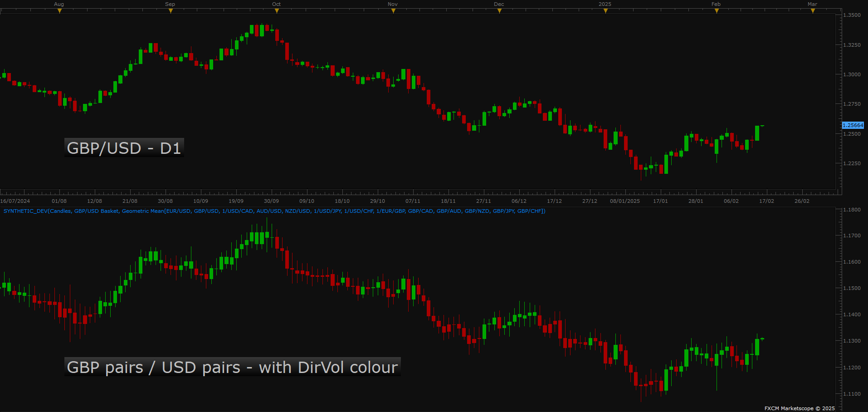
Task: Click the Aug month marker triangle
Action: pyautogui.click(x=59, y=11)
